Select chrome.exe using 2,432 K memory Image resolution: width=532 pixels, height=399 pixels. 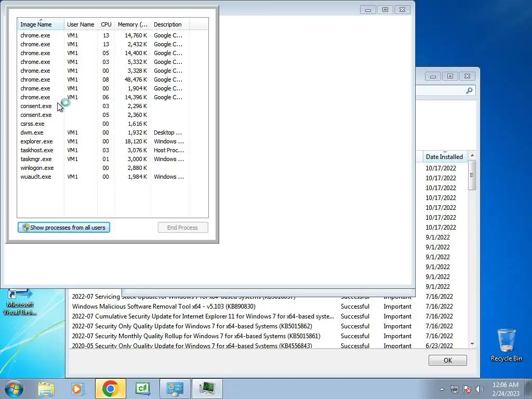(113, 44)
